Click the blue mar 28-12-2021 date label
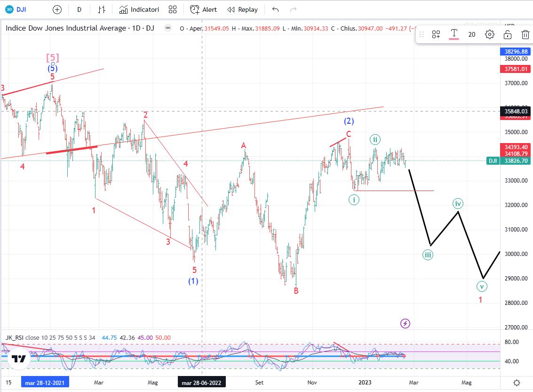 (x=45, y=383)
